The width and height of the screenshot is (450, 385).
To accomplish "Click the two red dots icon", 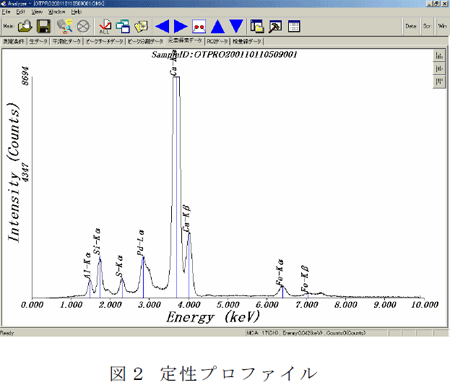I will pos(199,26).
